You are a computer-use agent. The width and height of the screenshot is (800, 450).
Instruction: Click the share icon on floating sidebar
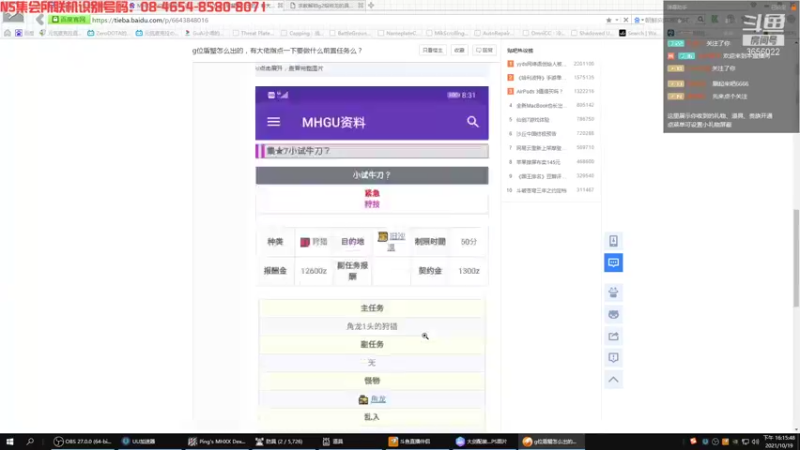[x=613, y=336]
